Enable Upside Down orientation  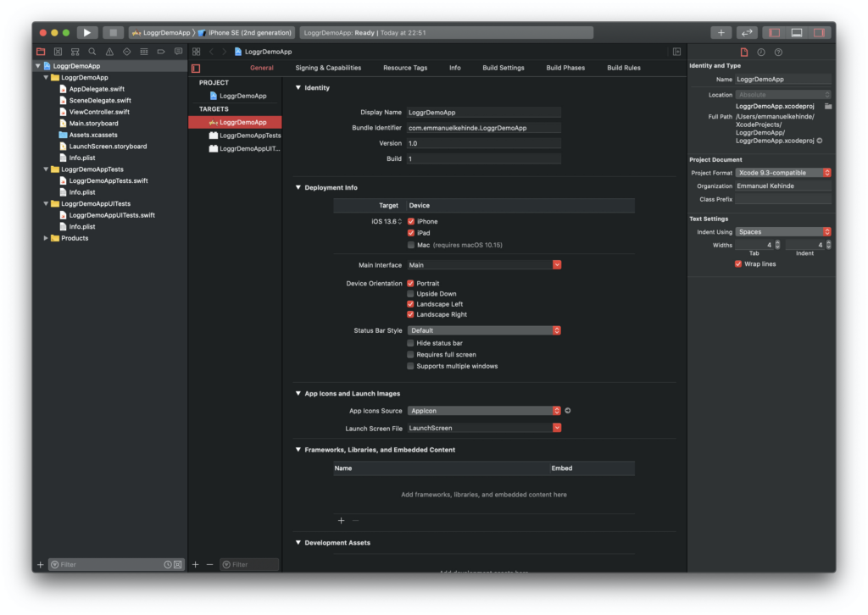[410, 294]
